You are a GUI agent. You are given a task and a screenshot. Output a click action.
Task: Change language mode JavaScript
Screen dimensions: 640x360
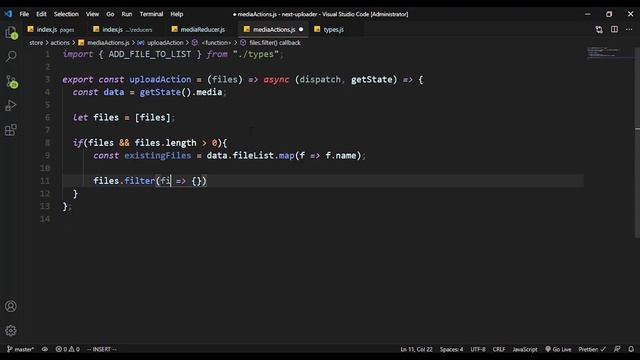pyautogui.click(x=525, y=349)
